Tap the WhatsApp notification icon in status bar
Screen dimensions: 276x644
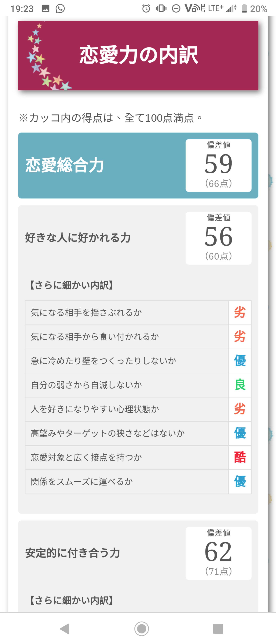pos(60,9)
